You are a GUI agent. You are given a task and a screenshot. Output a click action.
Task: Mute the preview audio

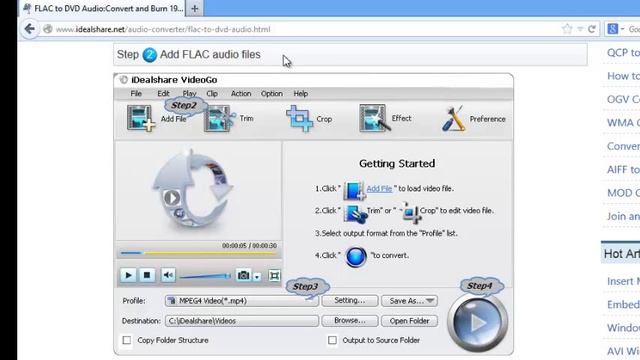coord(168,275)
